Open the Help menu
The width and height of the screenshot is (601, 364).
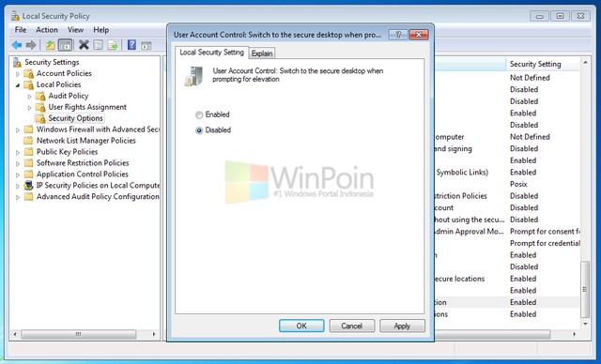(101, 30)
